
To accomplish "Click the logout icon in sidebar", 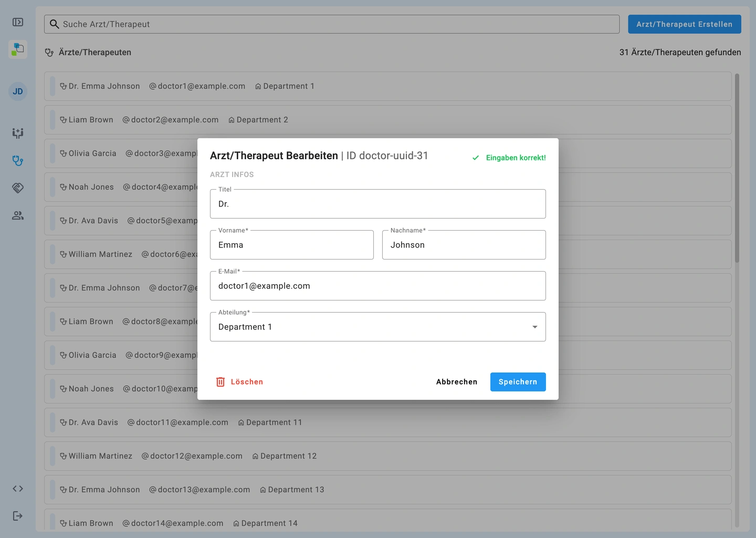I will click(18, 516).
